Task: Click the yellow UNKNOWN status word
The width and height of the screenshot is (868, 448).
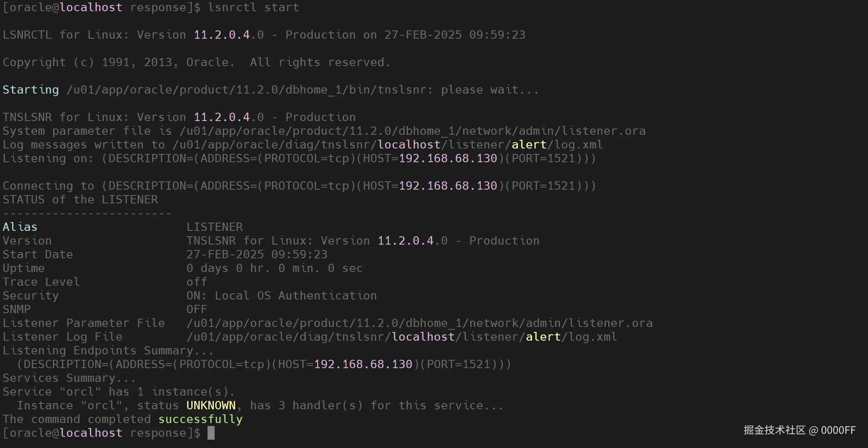Action: (x=211, y=406)
